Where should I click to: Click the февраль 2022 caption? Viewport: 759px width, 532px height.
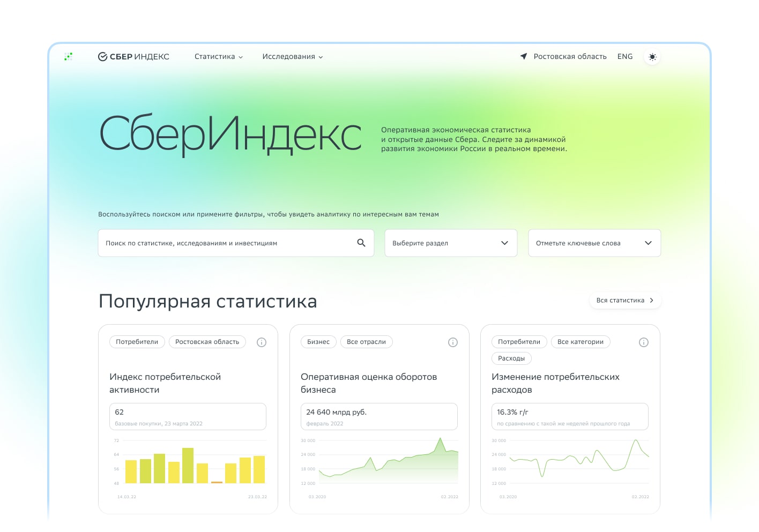(325, 424)
